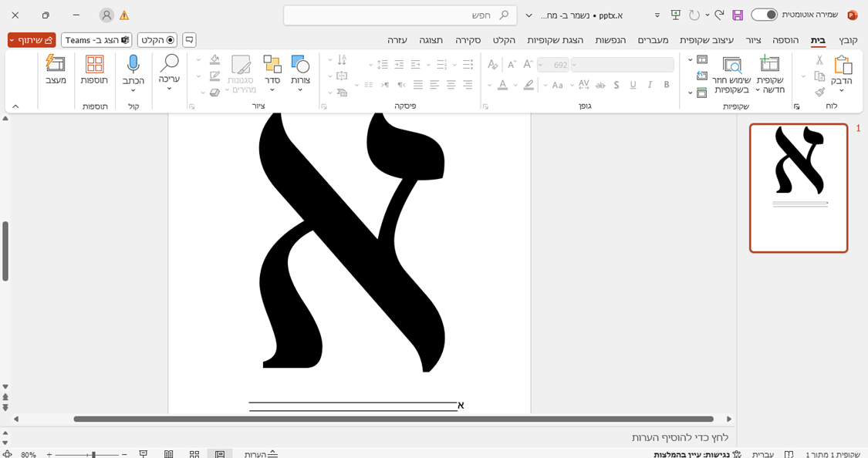Collapse the ribbon using the chevron
The height and width of the screenshot is (458, 868).
pyautogui.click(x=15, y=106)
